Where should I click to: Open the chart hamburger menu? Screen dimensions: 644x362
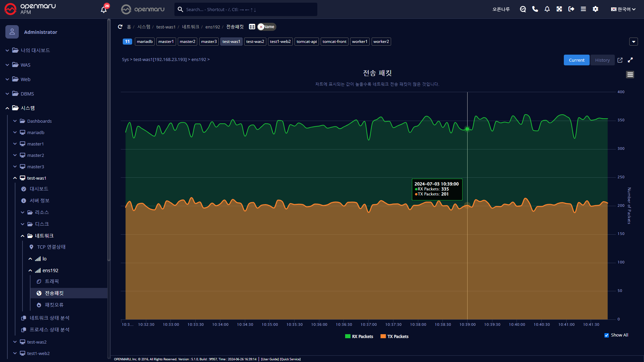630,74
